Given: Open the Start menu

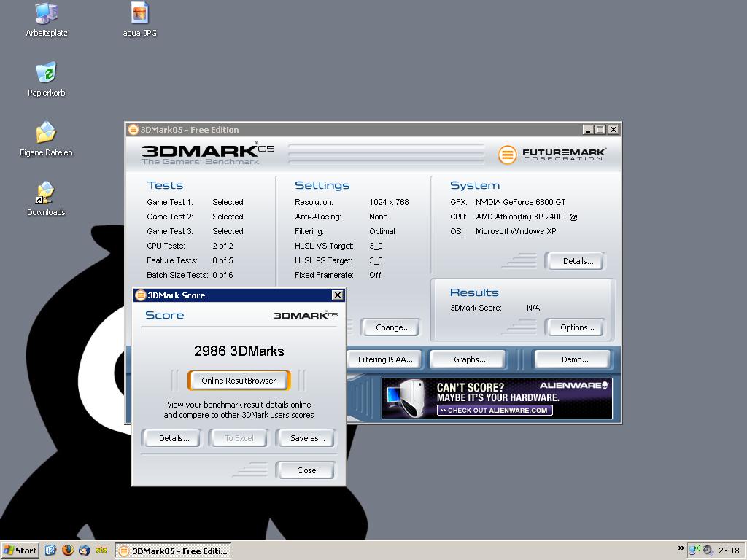Looking at the screenshot, I should [20, 551].
